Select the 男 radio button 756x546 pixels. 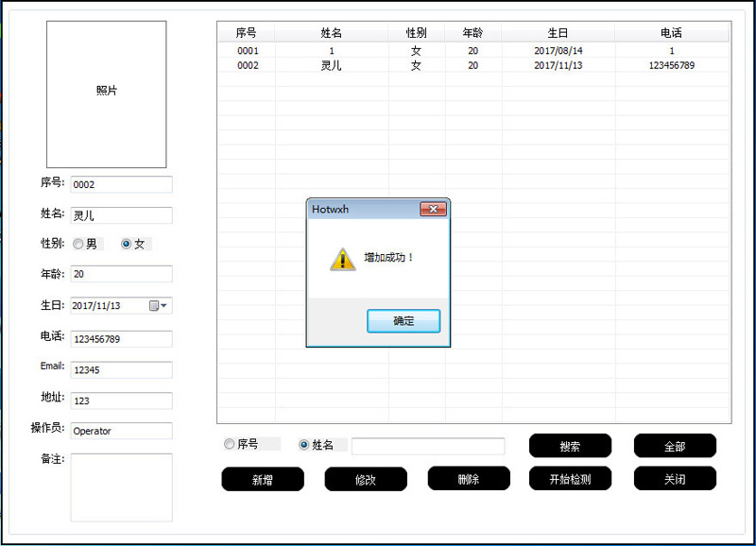[x=78, y=244]
